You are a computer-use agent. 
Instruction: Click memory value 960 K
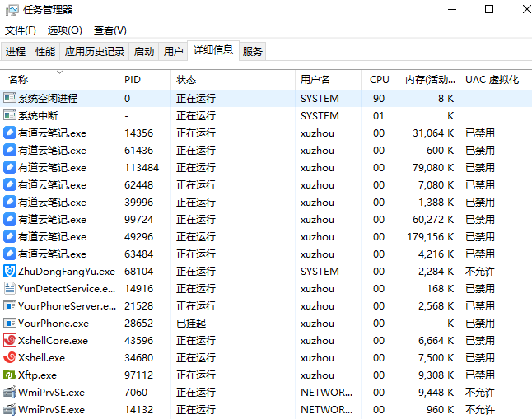click(x=441, y=409)
